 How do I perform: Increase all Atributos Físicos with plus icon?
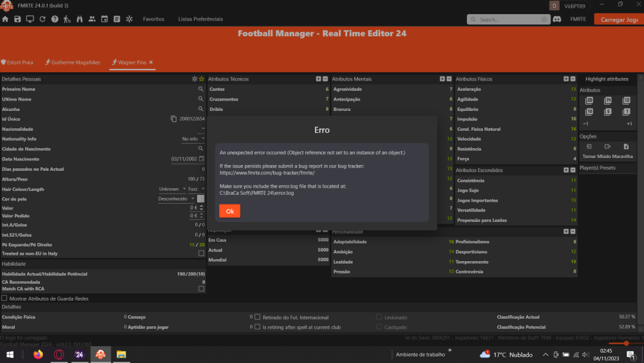point(566,79)
